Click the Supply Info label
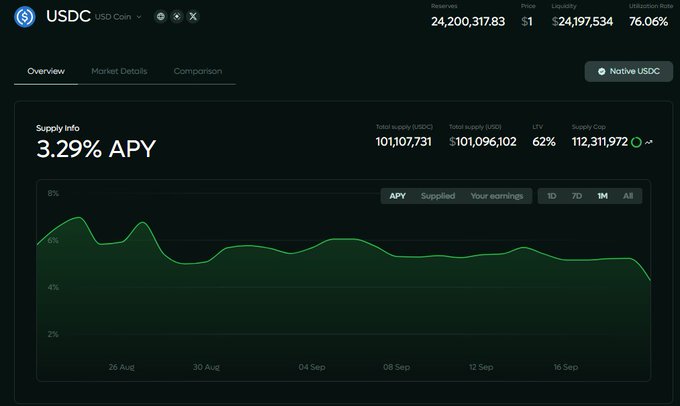 point(58,128)
